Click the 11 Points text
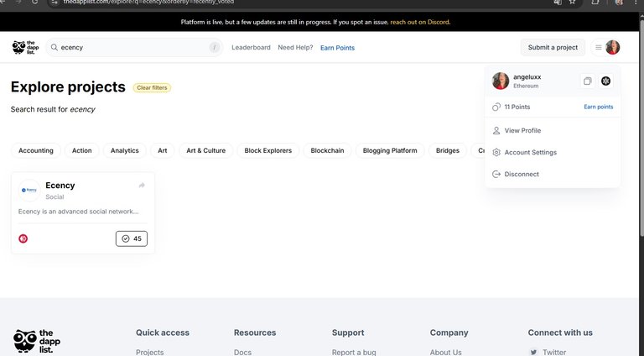644x356 pixels. (517, 107)
